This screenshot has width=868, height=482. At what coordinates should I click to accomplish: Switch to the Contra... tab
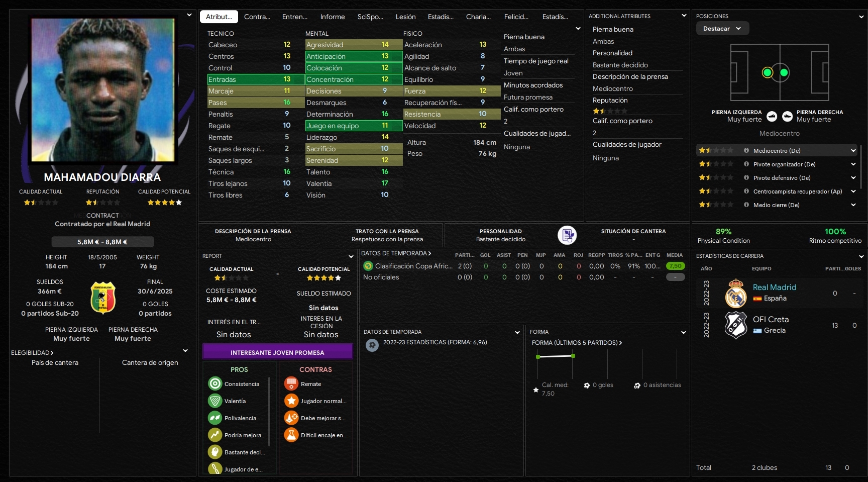click(x=257, y=17)
